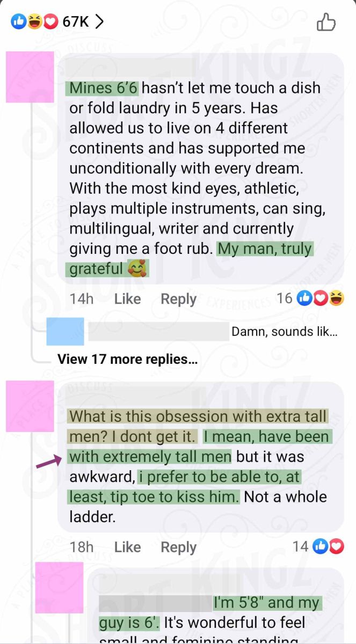Click the laughing emoji reaction near 67K
356x644 pixels.
34,21
